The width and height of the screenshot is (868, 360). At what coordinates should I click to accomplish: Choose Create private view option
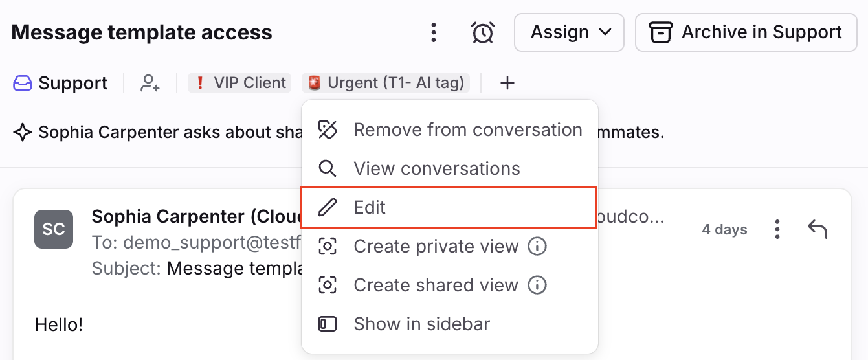[x=435, y=246]
